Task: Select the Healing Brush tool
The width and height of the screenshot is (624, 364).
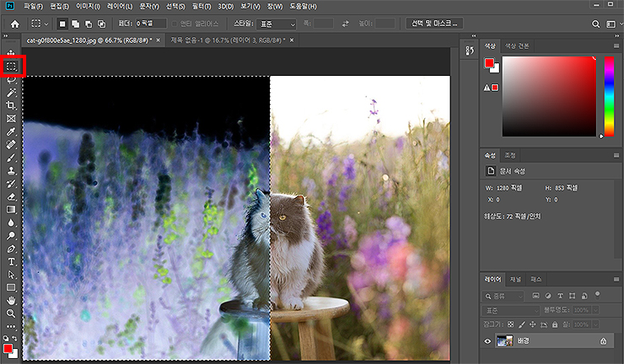Action: point(11,144)
